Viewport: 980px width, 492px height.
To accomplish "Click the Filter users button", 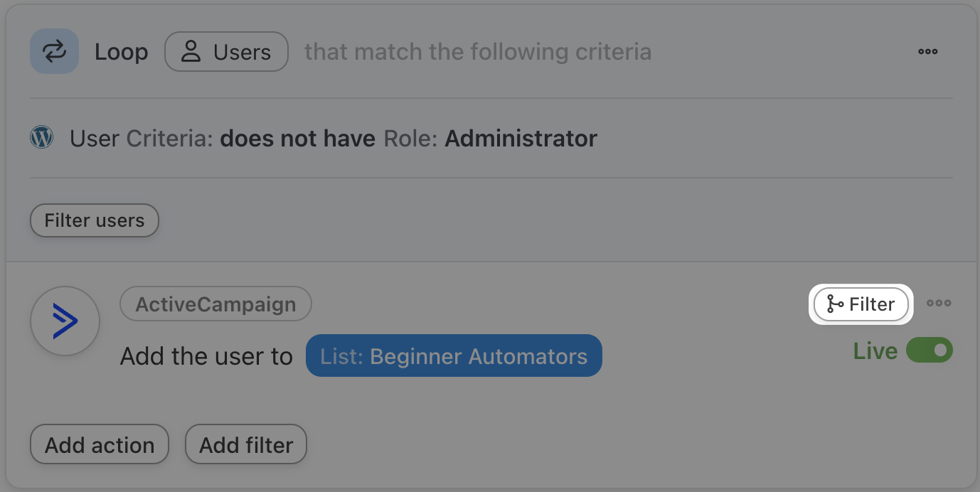I will (94, 220).
